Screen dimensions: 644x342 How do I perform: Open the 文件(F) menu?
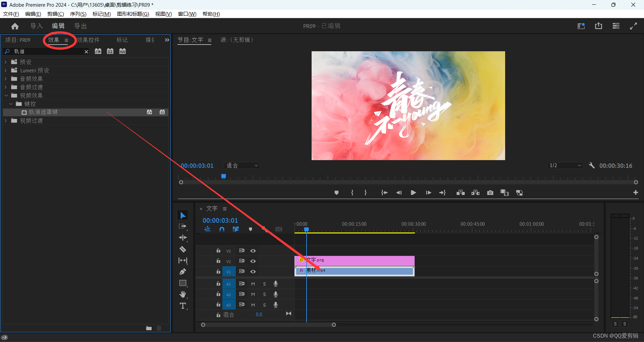[11, 14]
